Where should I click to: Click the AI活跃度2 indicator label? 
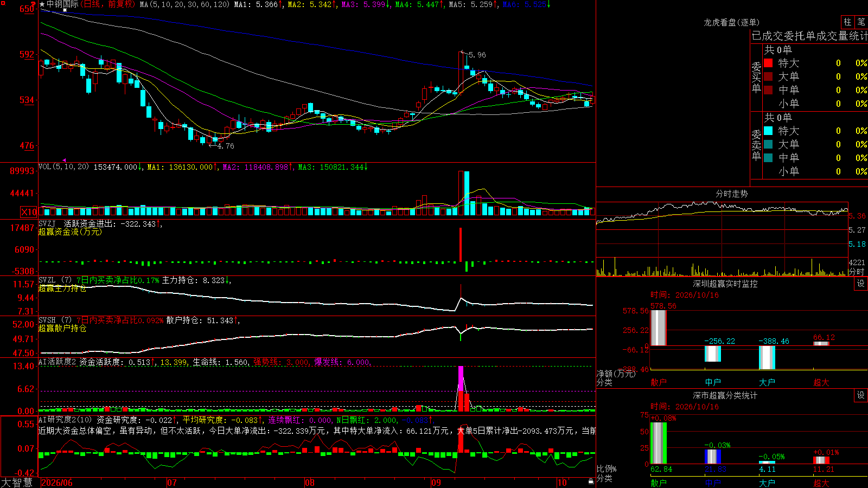click(x=58, y=362)
